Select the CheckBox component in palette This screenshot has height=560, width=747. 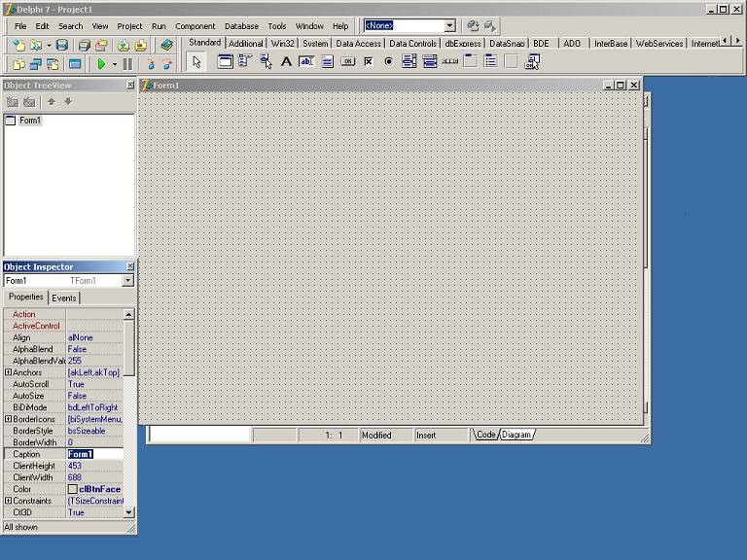pos(369,61)
